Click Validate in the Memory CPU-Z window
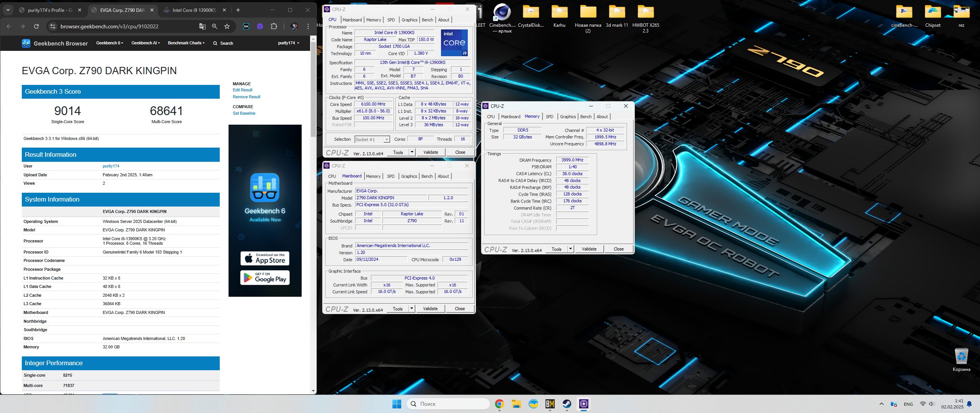This screenshot has width=980, height=413. click(x=589, y=249)
